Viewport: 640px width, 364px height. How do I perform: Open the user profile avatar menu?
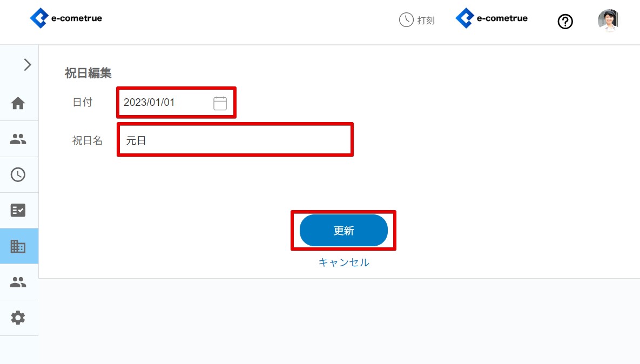[x=608, y=20]
